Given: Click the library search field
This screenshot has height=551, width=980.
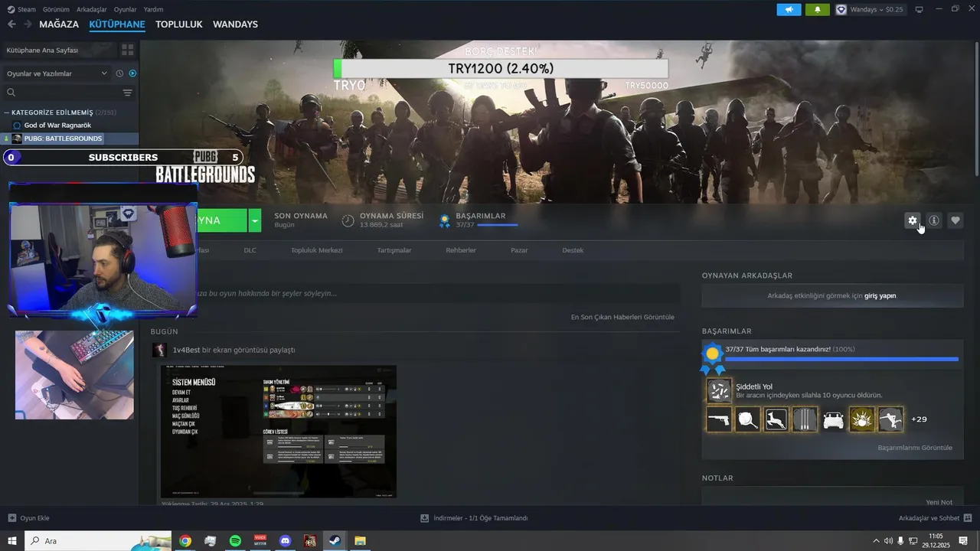Looking at the screenshot, I should [x=61, y=93].
